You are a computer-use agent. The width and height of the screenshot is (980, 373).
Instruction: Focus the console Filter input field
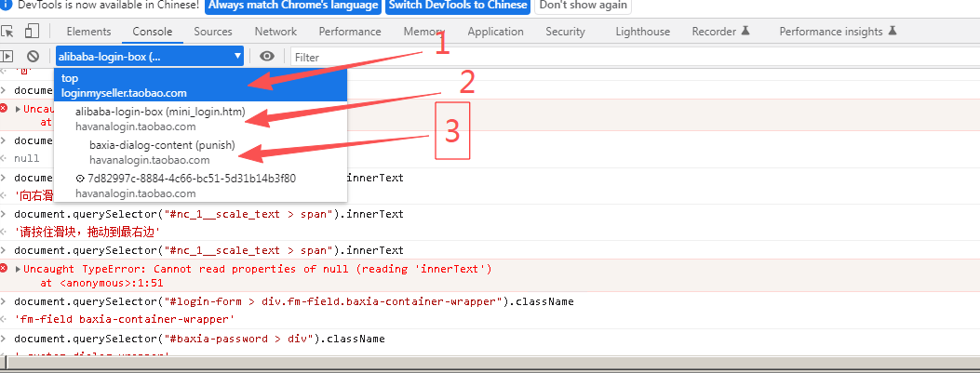tap(635, 57)
